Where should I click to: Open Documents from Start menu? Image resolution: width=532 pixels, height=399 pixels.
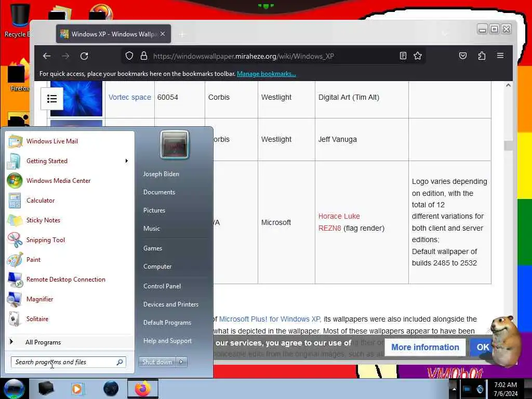pyautogui.click(x=159, y=192)
